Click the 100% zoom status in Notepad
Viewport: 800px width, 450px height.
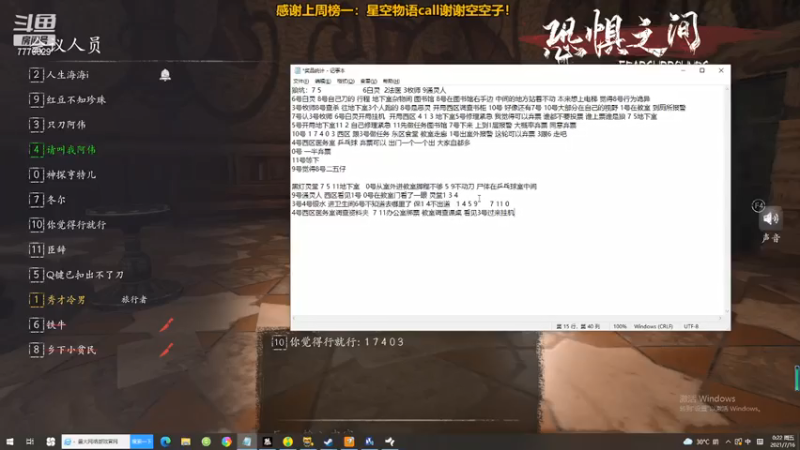pos(620,326)
